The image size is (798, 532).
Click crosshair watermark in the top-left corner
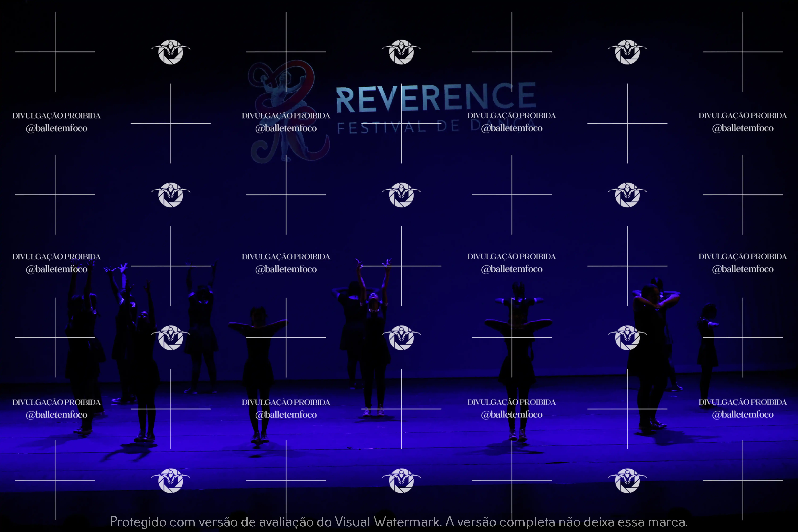(55, 52)
